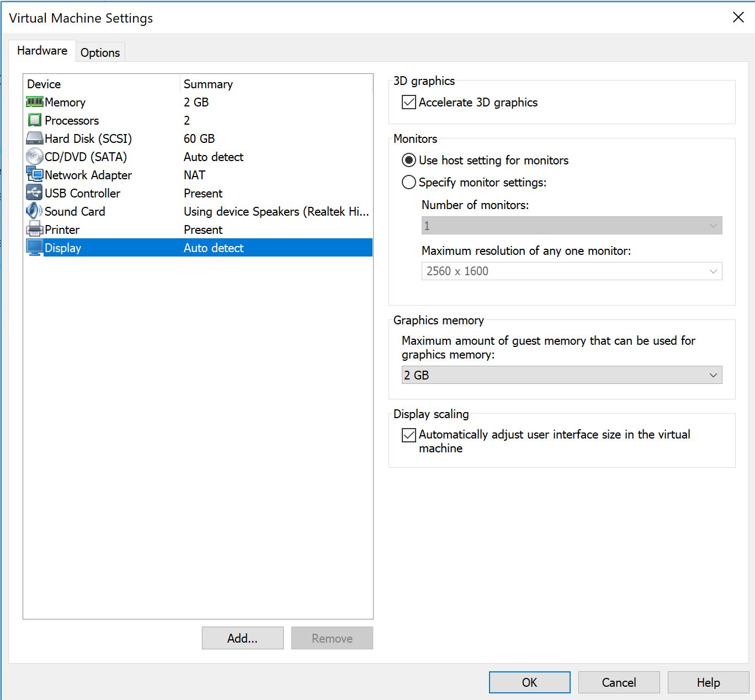The height and width of the screenshot is (700, 755).
Task: Click the Add... button
Action: click(x=242, y=638)
